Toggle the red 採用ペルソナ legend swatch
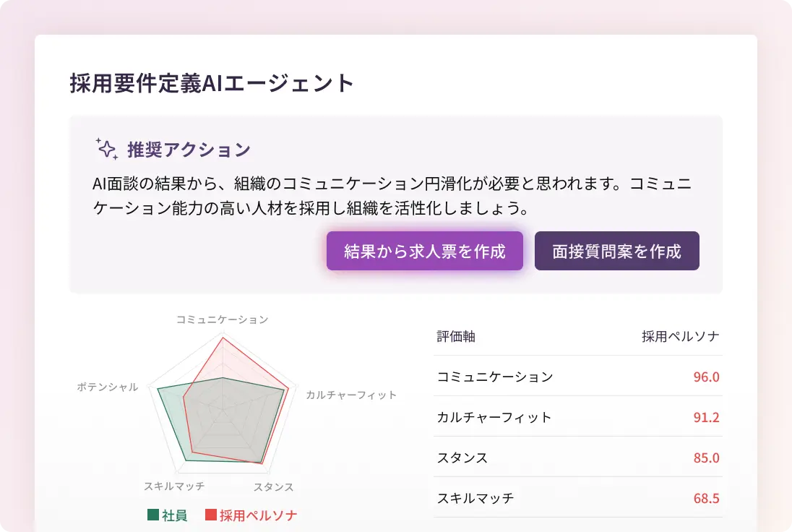This screenshot has height=532, width=792. (211, 515)
